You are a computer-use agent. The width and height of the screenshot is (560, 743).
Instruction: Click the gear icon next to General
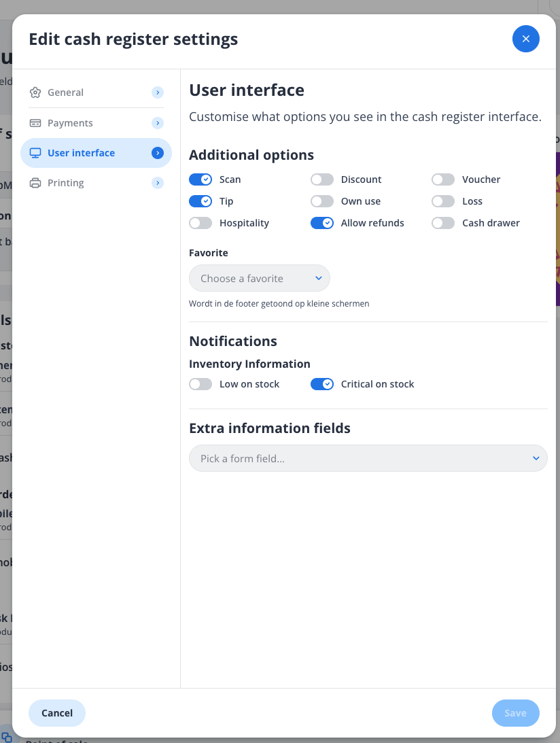pos(35,92)
